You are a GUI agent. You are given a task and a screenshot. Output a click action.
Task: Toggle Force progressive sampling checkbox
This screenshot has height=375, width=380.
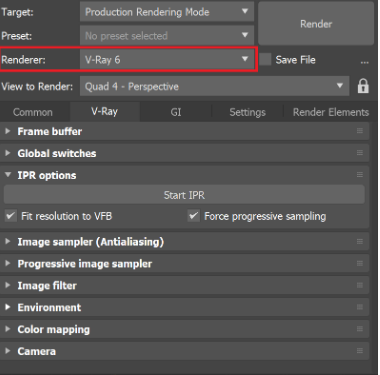click(x=193, y=216)
